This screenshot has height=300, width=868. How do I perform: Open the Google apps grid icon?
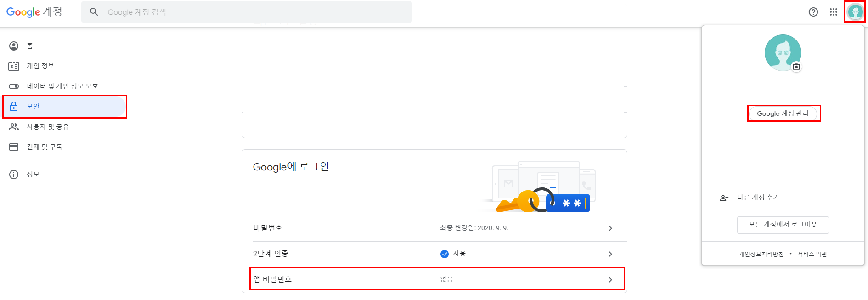(x=834, y=12)
